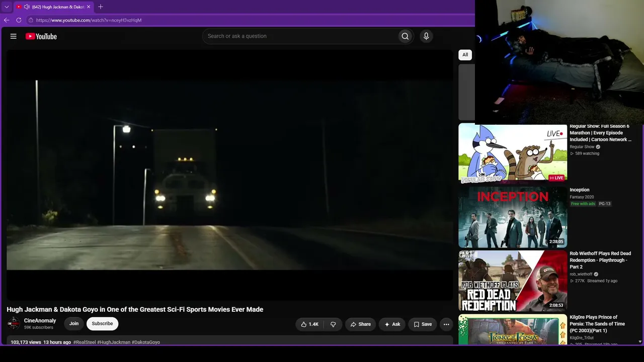
Task: View site info via address bar lock icon
Action: point(31,20)
